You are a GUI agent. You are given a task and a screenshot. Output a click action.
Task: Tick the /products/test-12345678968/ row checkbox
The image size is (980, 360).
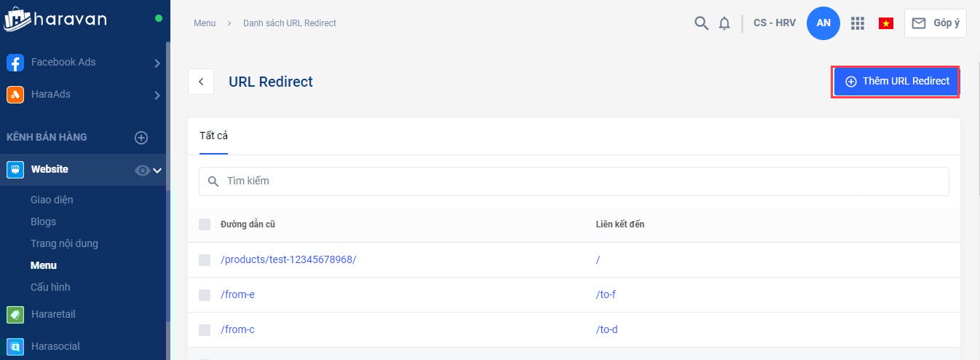coord(205,260)
